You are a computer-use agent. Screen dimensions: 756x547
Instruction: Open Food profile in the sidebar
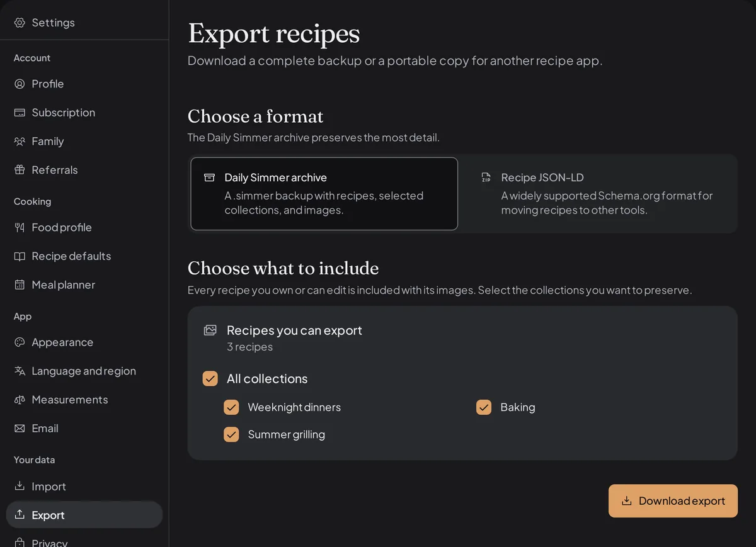point(84,227)
